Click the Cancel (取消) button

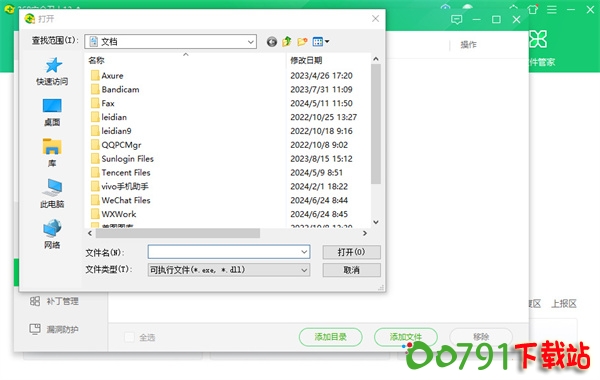tap(351, 270)
